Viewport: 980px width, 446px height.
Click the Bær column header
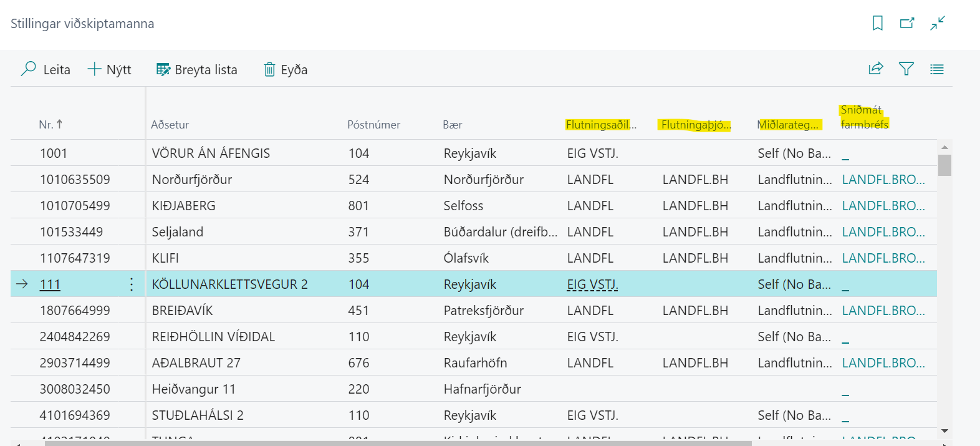tap(453, 125)
